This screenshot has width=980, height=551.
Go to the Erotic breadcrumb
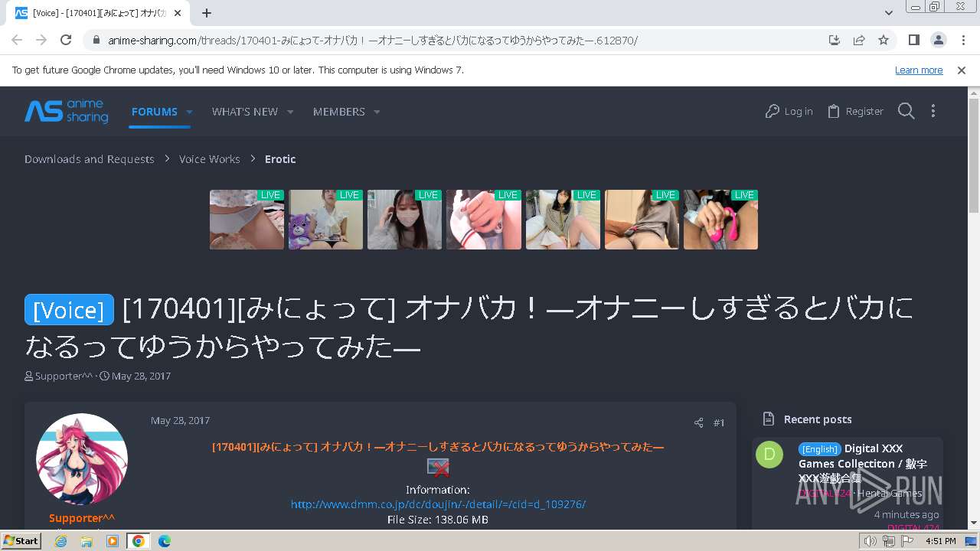click(x=280, y=159)
